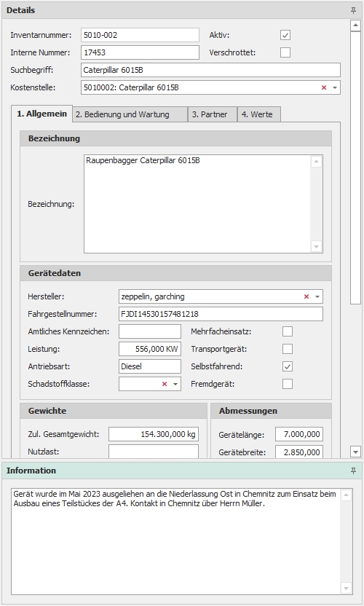Enable the Transportgerät checkbox

click(288, 349)
